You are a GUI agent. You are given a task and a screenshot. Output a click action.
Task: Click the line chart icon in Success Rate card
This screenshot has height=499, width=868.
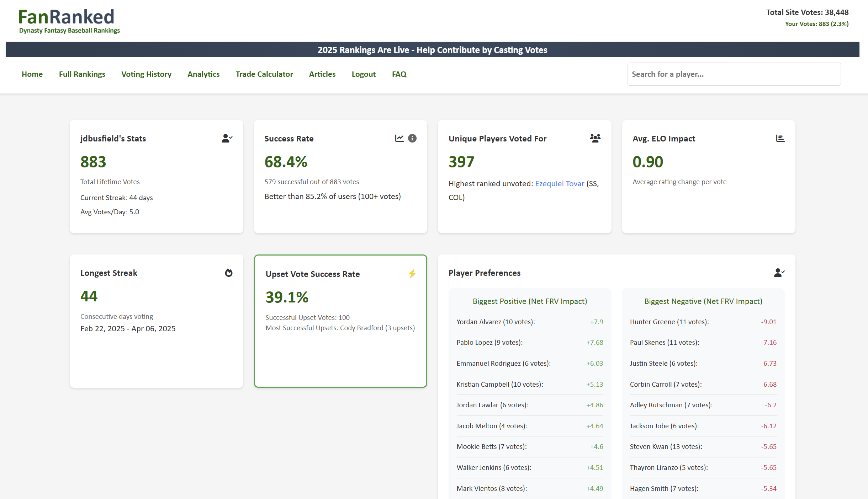pos(399,138)
